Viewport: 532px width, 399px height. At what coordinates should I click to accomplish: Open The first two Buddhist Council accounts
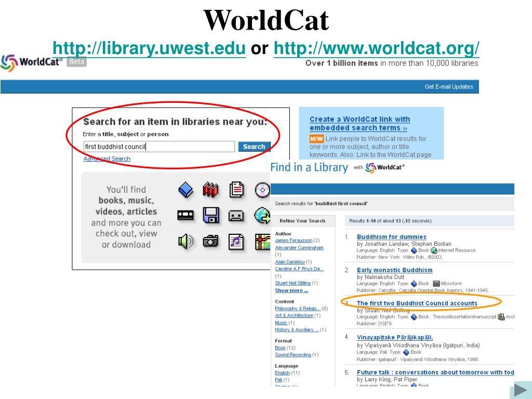[417, 303]
